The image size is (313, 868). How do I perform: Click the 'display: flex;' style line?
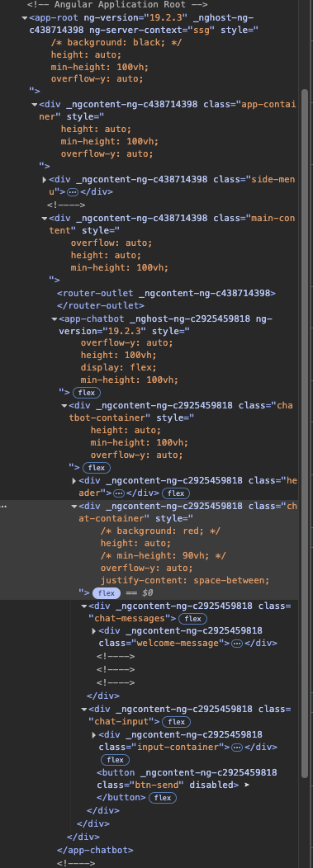click(x=119, y=367)
